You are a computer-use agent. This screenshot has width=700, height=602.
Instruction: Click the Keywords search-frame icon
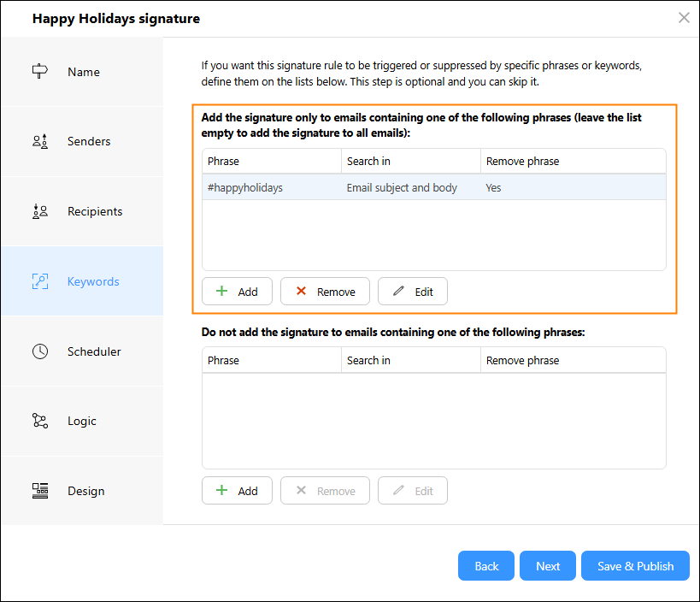click(x=39, y=281)
